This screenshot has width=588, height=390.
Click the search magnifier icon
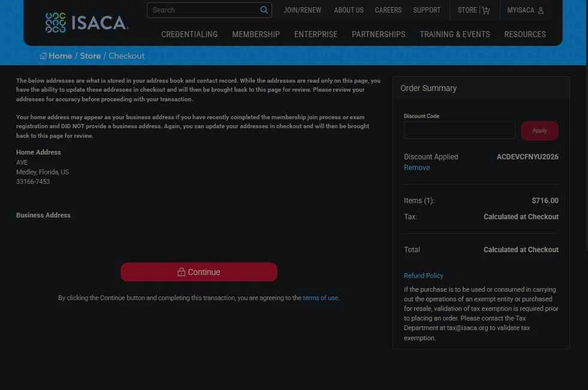(x=264, y=10)
